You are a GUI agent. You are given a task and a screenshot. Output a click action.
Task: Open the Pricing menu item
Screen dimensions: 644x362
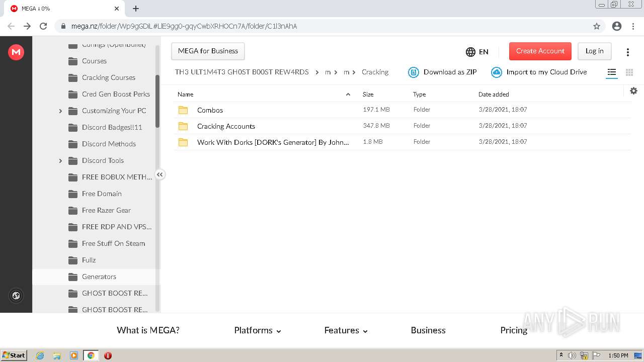(x=514, y=330)
